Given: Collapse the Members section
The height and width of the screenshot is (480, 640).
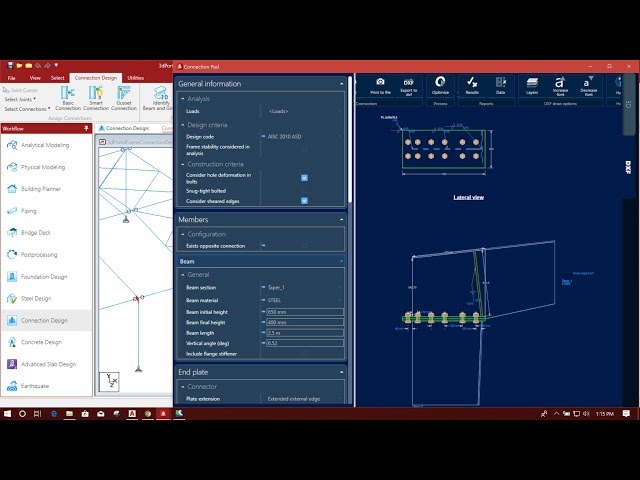Looking at the screenshot, I should tap(342, 220).
